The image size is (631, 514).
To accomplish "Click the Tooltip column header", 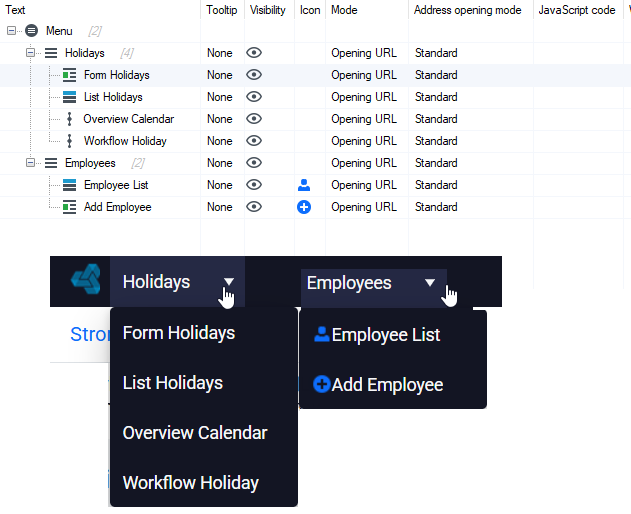I will (x=222, y=10).
